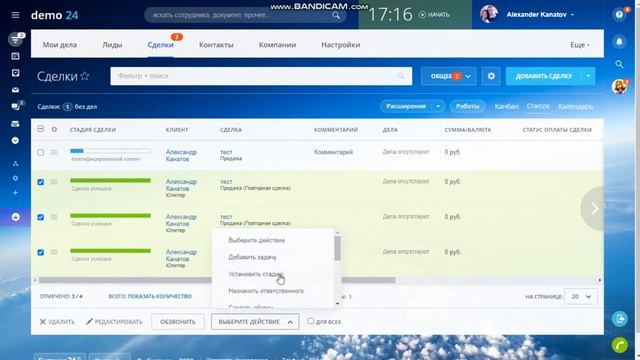Open the calendar icon in left sidebar
The height and width of the screenshot is (360, 640).
(x=16, y=56)
